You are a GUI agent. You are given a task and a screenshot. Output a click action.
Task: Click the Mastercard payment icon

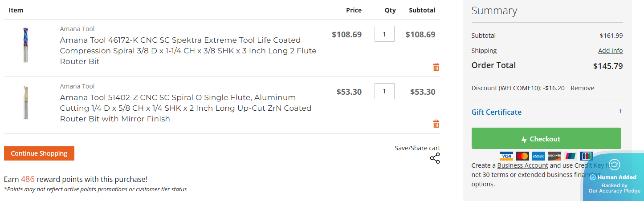coord(522,156)
